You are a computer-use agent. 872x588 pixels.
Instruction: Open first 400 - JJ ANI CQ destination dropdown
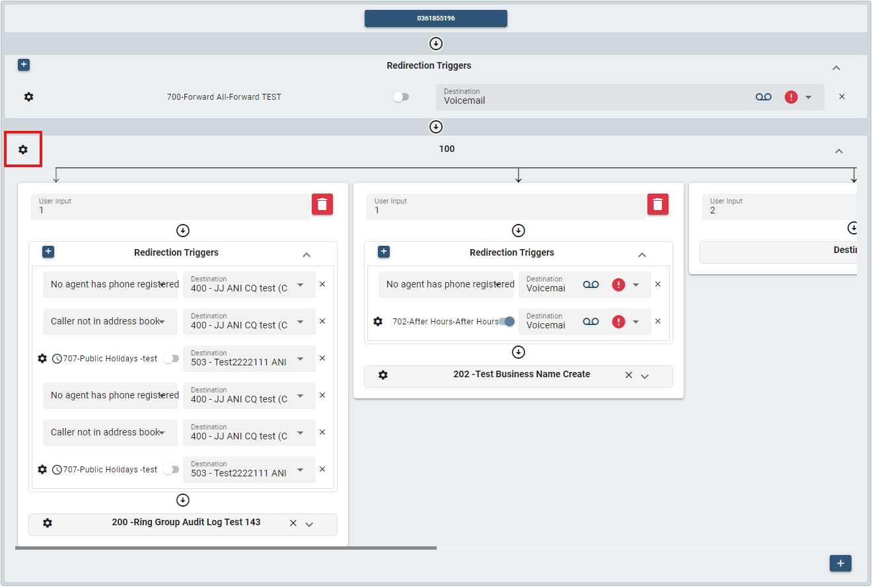[x=300, y=285]
